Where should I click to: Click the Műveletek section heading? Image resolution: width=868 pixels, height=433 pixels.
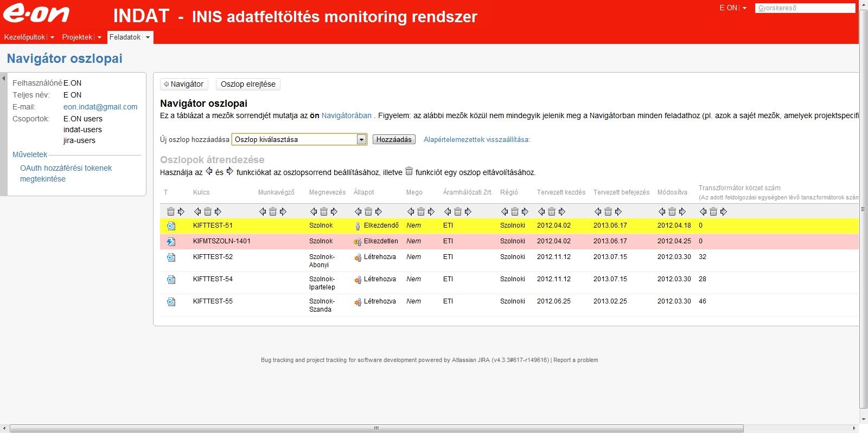click(30, 154)
